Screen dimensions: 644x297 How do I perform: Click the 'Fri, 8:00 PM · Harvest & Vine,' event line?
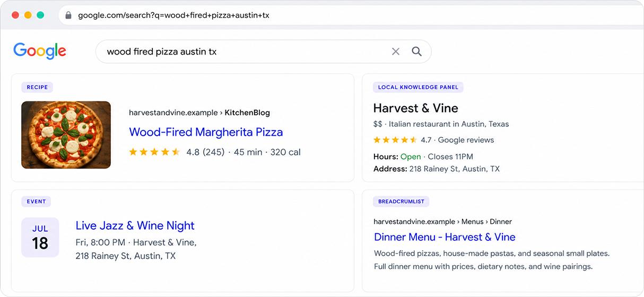(136, 242)
